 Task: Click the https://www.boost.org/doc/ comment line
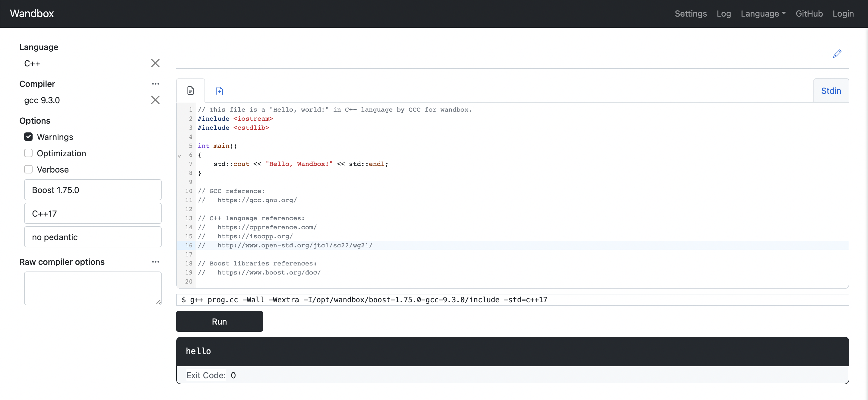259,273
